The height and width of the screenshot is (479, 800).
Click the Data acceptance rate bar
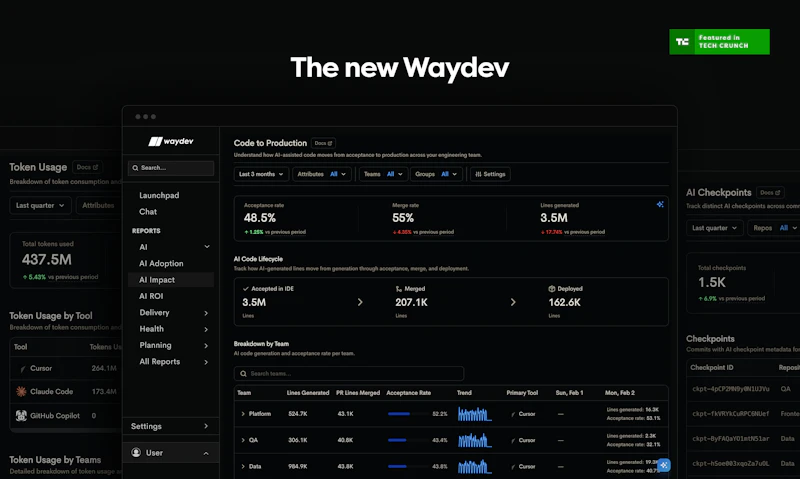coord(407,466)
